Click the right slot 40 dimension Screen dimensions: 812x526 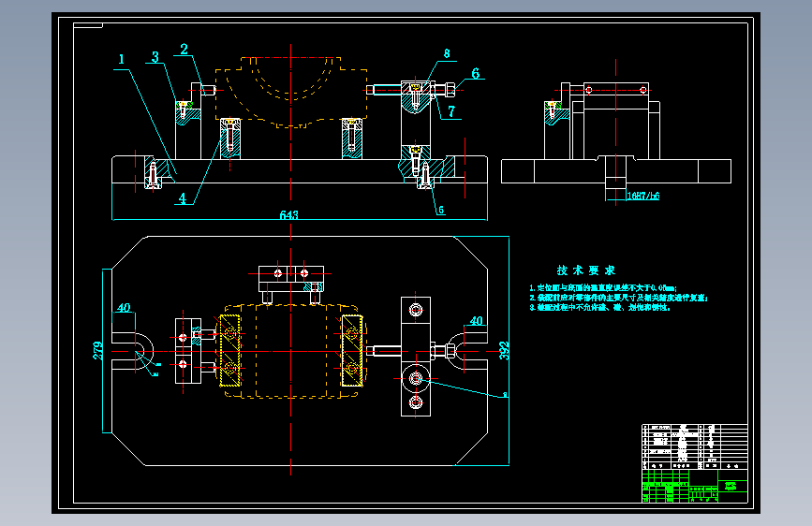[477, 321]
